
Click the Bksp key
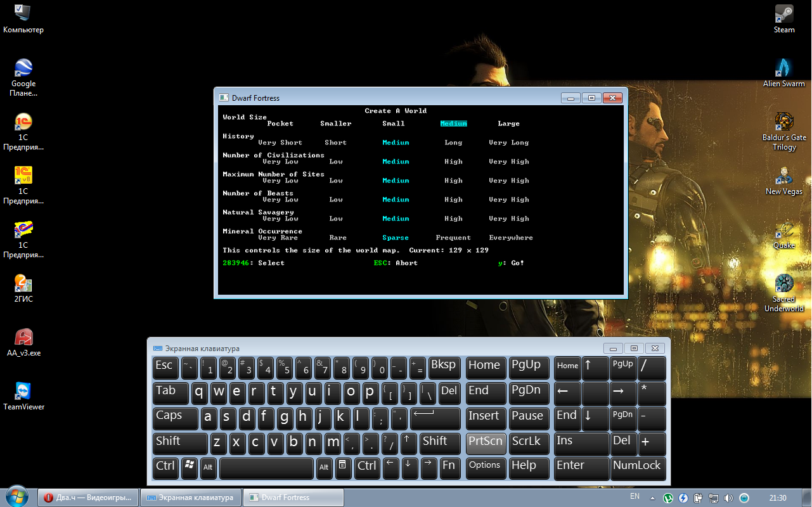point(444,368)
